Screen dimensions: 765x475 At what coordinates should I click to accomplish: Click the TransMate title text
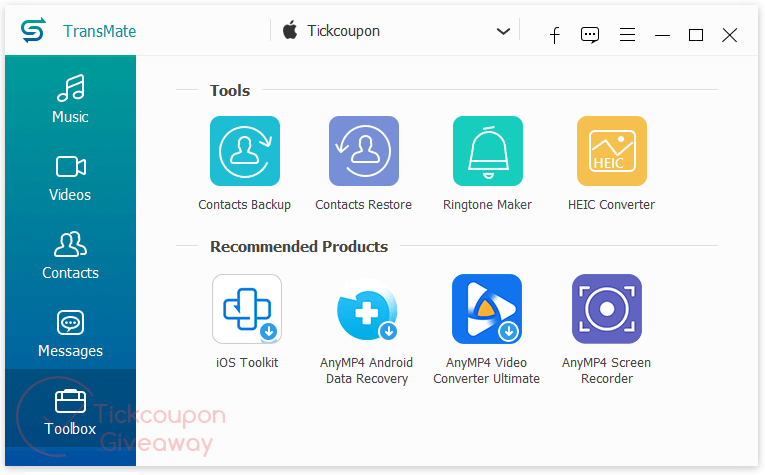(100, 31)
